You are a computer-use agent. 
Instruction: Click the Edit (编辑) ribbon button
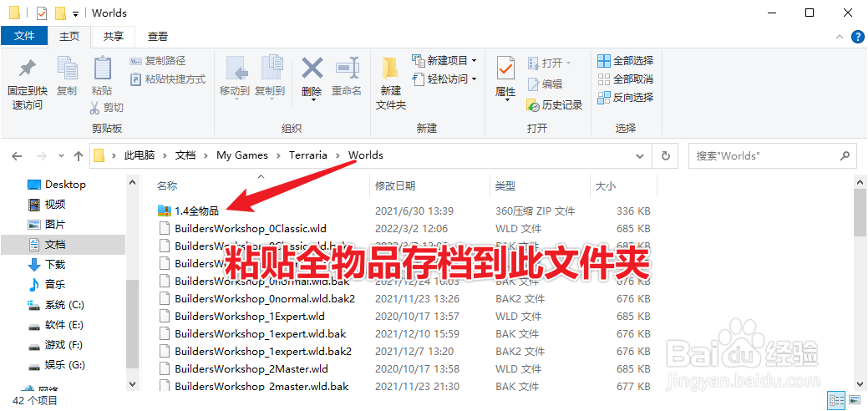tap(546, 84)
